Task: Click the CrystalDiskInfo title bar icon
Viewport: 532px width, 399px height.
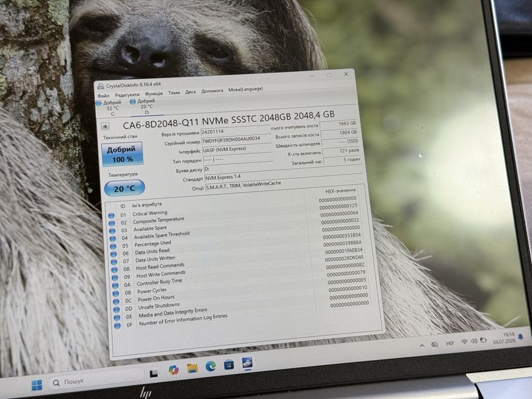Action: pos(100,87)
